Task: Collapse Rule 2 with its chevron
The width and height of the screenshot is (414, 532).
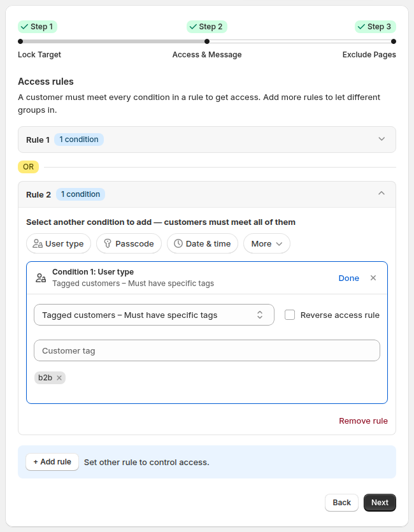Action: coord(382,193)
